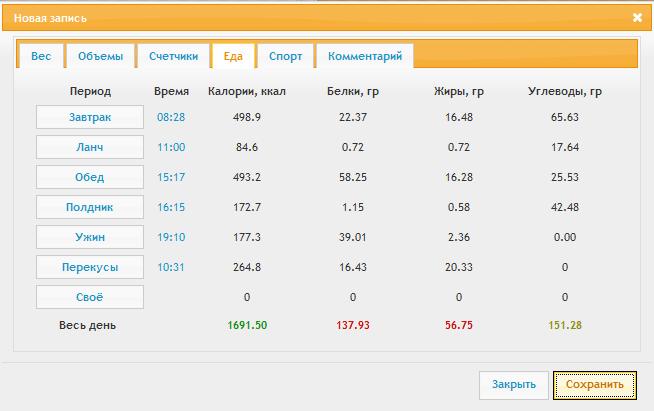Viewport: 654px width, 411px height.
Task: Click the breakfast fat value 16.48
Action: pos(459,117)
